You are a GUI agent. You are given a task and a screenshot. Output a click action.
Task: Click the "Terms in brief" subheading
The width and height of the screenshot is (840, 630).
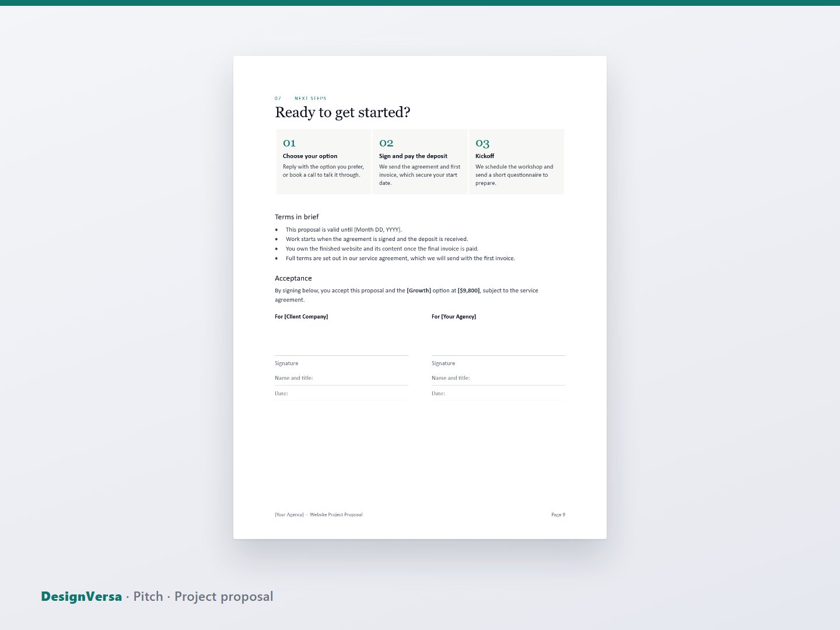click(297, 217)
